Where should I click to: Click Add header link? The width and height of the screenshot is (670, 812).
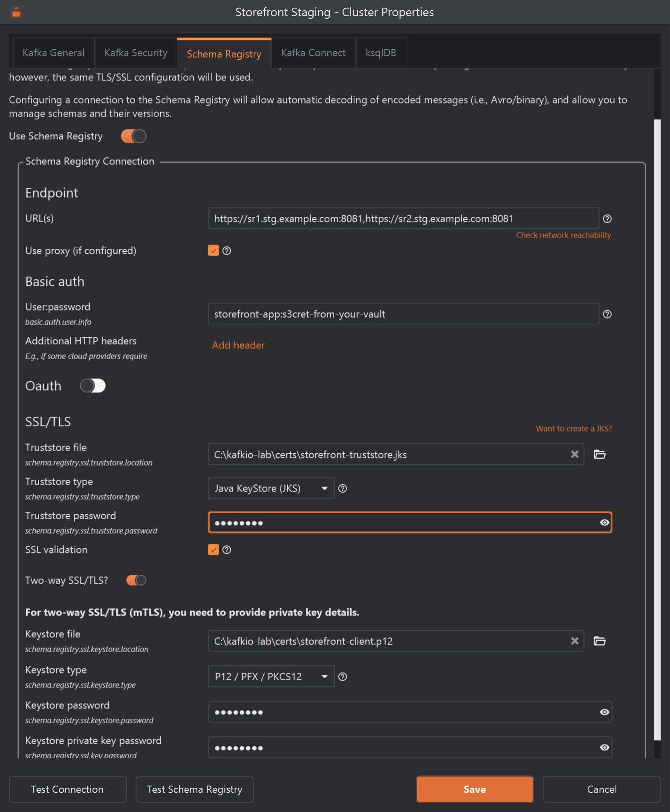238,345
